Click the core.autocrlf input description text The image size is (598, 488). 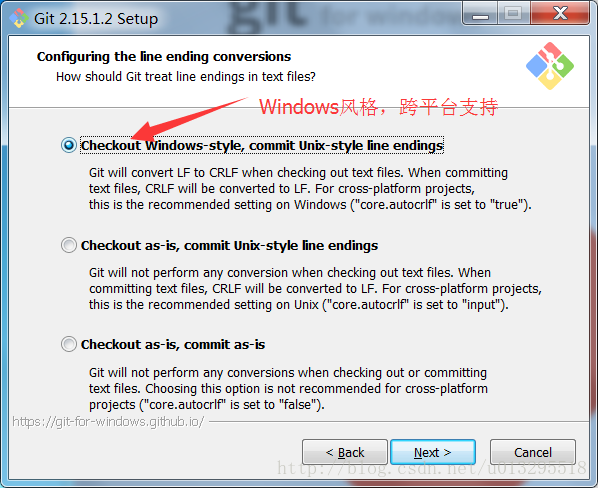(x=315, y=289)
